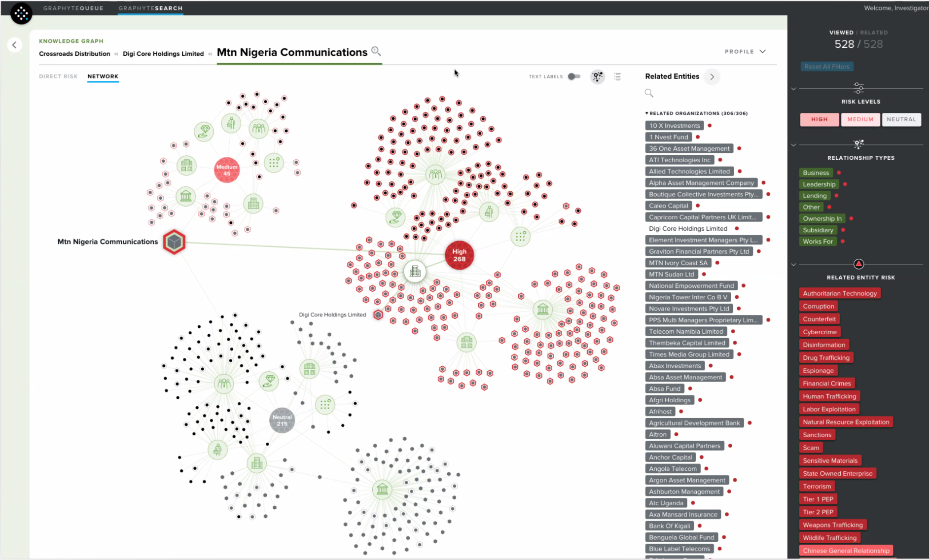Image resolution: width=929 pixels, height=560 pixels.
Task: Toggle the MEDIUM risk level filter
Action: tap(860, 119)
